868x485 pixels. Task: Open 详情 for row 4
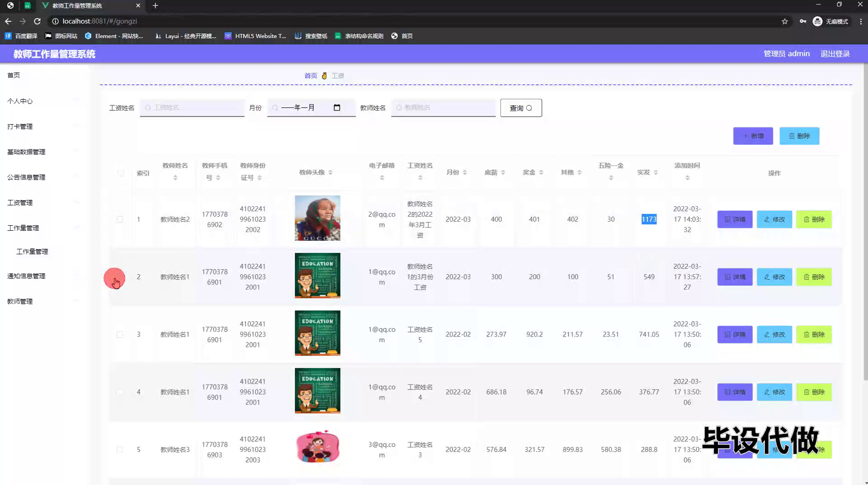click(x=735, y=392)
